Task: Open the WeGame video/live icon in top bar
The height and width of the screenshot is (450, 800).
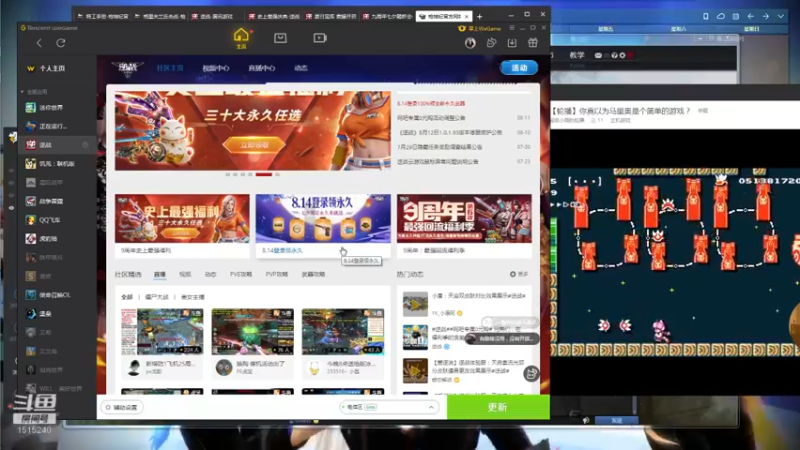Action: [320, 38]
